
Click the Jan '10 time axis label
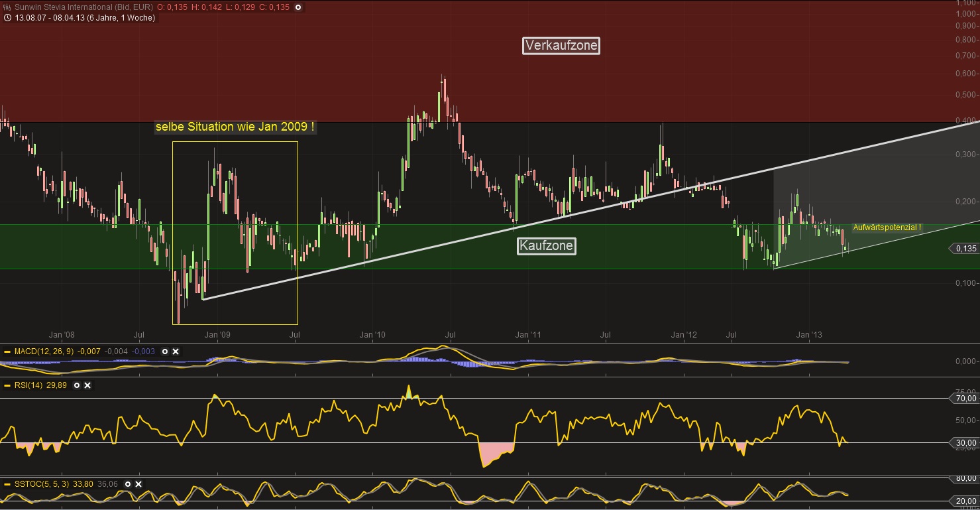(372, 335)
